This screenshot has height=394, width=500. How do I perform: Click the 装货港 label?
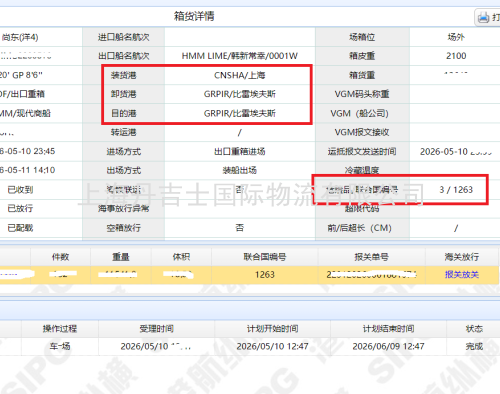(124, 75)
